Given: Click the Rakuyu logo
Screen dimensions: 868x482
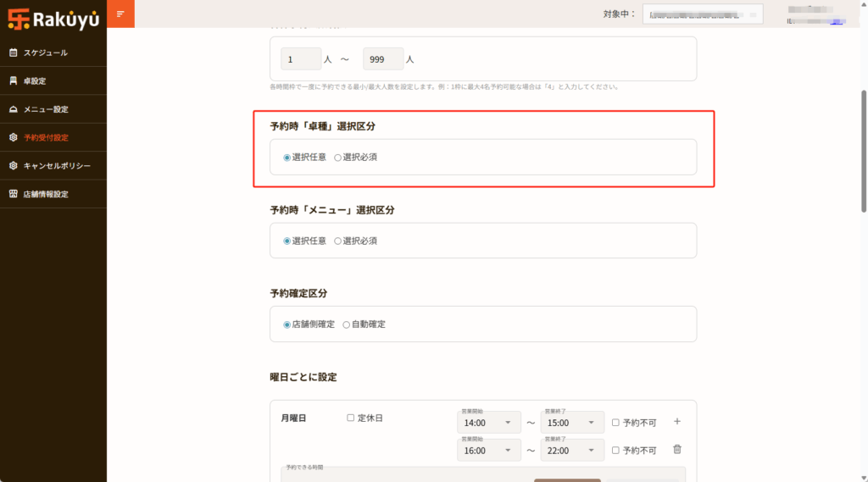Looking at the screenshot, I should [53, 16].
